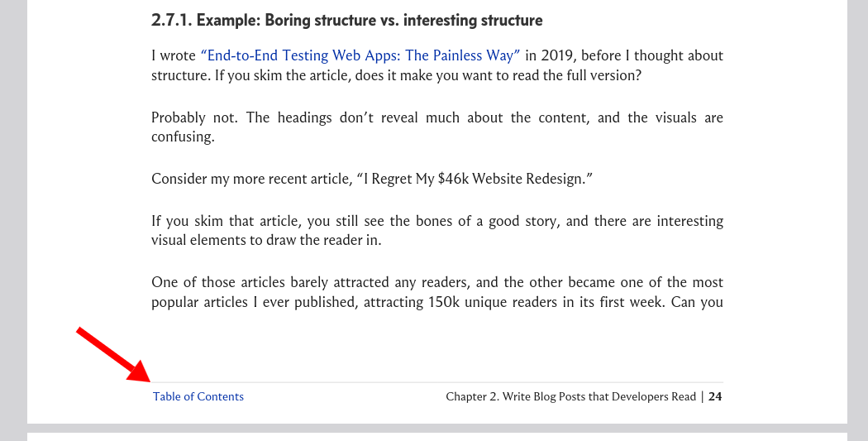Screen dimensions: 868x441
Task: Click the gray gap between the two pages
Action: (x=437, y=429)
